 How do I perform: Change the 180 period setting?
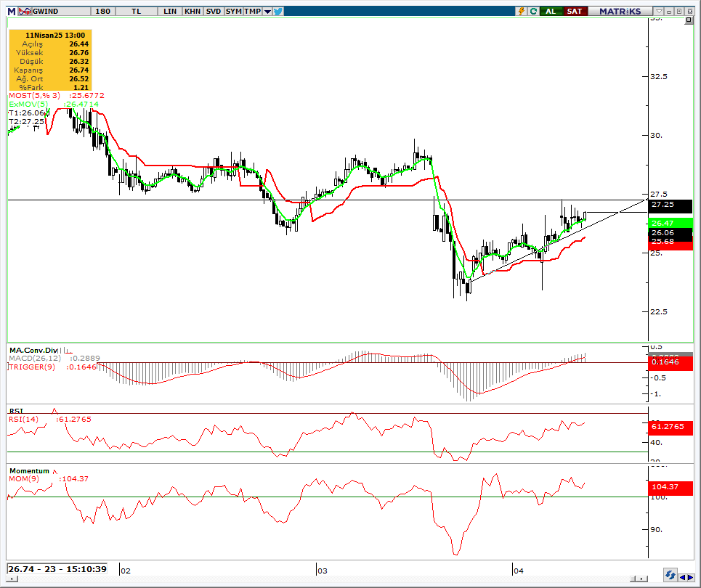102,11
